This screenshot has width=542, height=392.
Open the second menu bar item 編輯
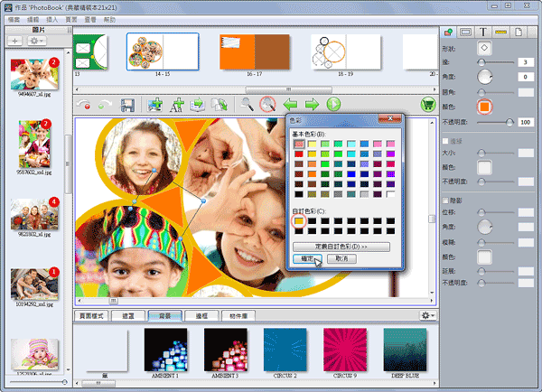33,20
